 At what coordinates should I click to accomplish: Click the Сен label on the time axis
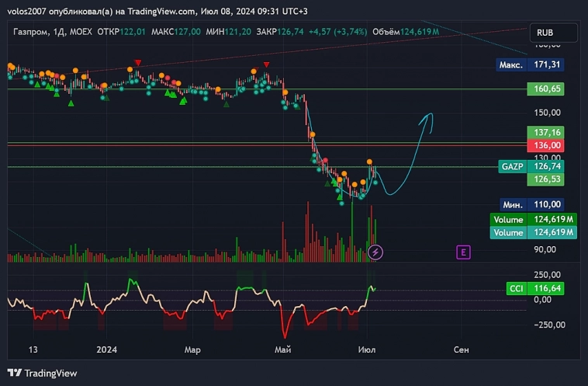point(462,349)
